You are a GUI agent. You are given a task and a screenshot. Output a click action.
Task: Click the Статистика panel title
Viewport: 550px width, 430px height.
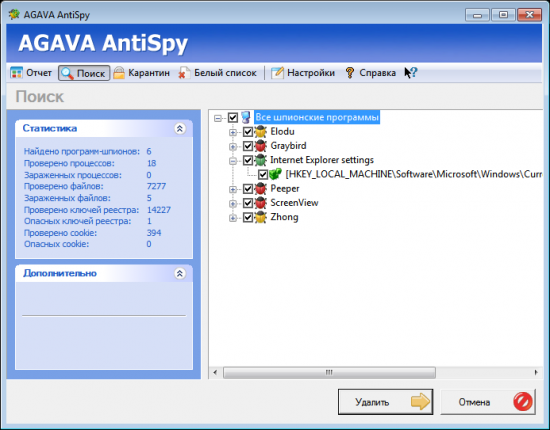click(x=49, y=128)
